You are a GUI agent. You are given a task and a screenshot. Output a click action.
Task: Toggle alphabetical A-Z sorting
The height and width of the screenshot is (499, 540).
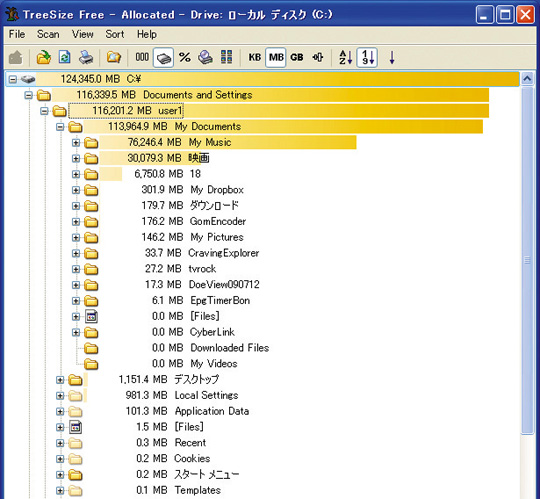[x=345, y=57]
